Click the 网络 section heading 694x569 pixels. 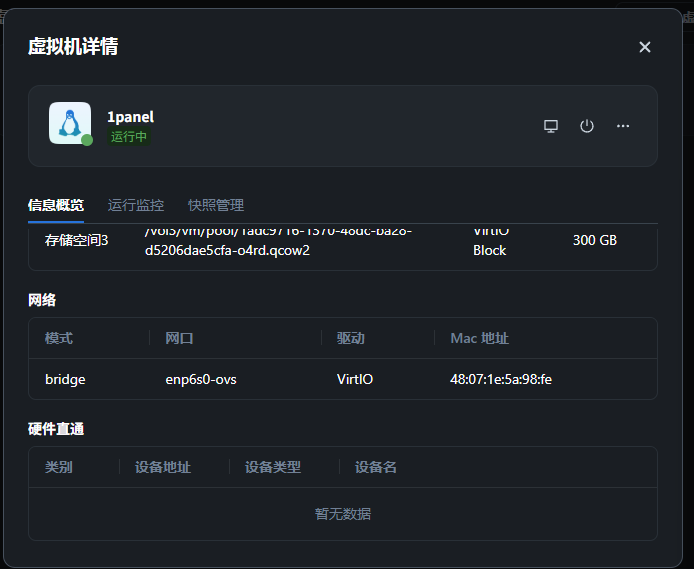pos(42,300)
